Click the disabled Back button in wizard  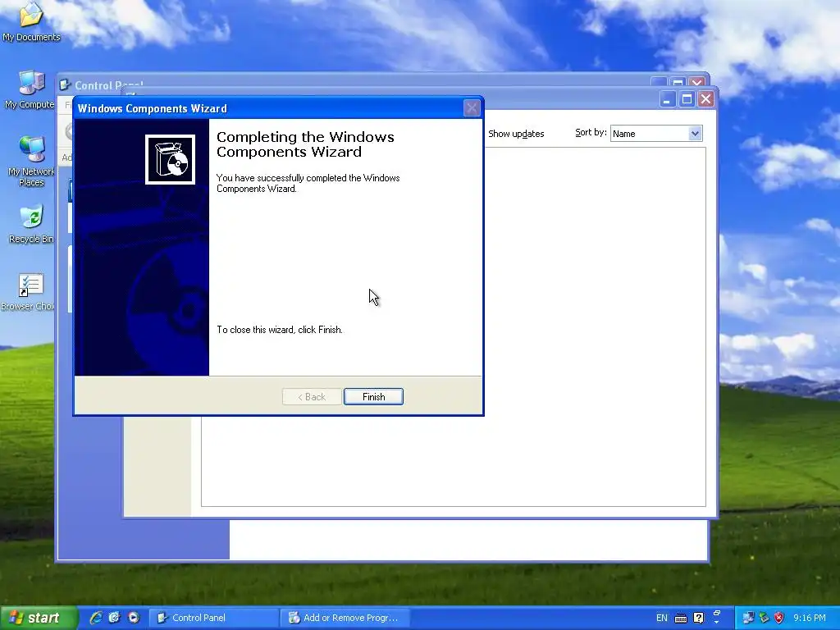[312, 397]
